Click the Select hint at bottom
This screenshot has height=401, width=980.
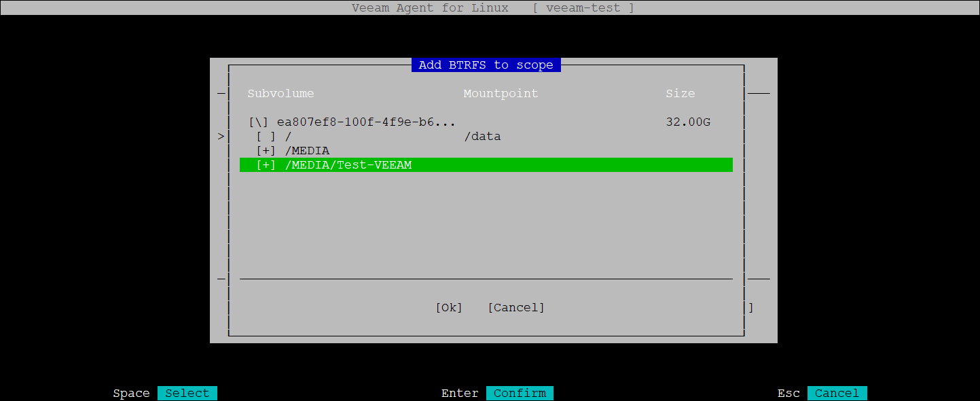click(x=187, y=393)
